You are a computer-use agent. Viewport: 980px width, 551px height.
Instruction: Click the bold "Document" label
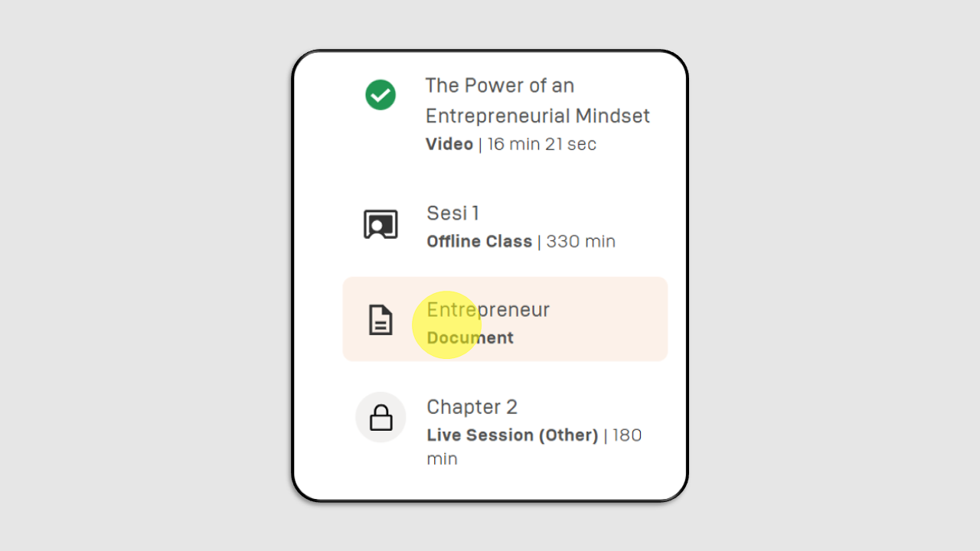[470, 337]
